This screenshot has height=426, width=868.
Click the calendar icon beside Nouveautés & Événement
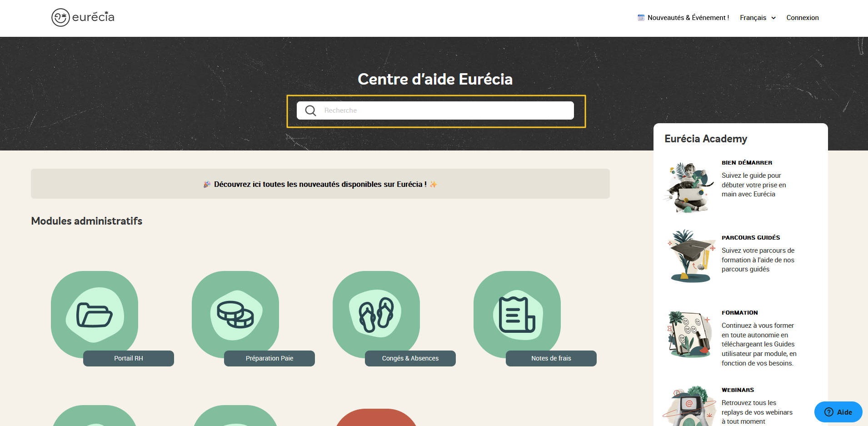point(641,18)
